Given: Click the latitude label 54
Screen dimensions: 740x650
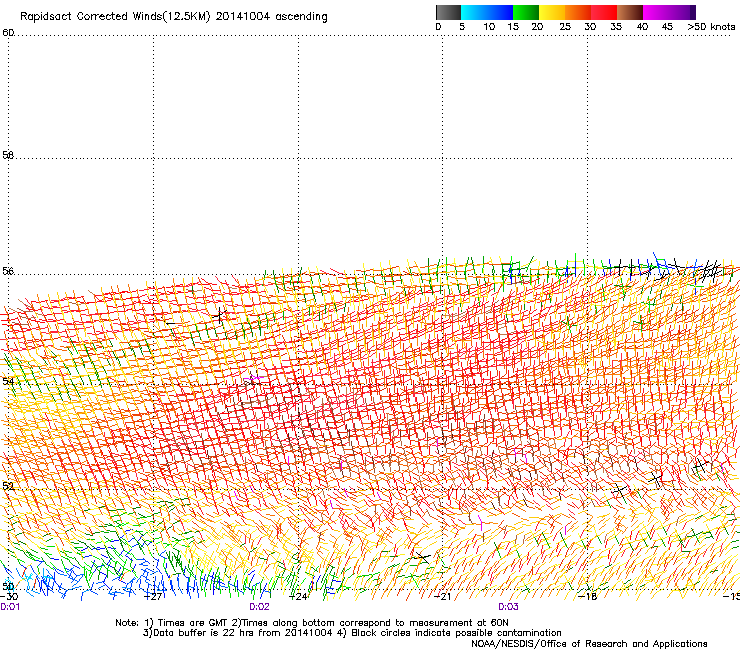Looking at the screenshot, I should coord(8,381).
